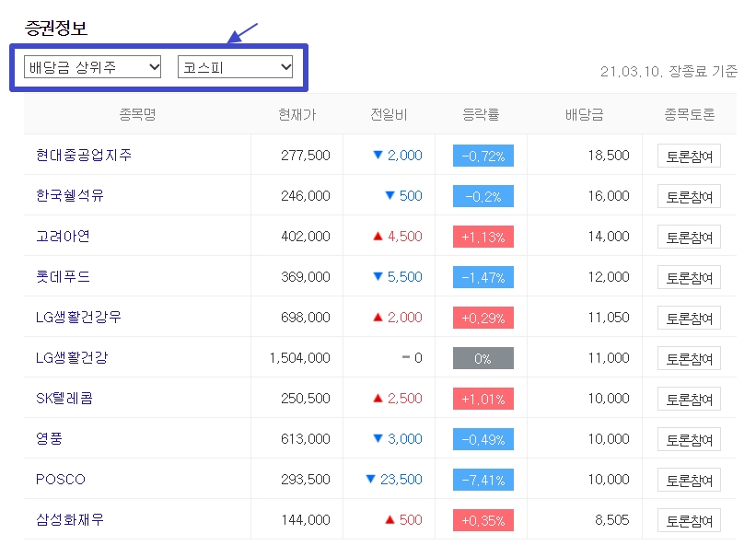756x557 pixels.
Task: Click 토론참여 button for 롯데푸드
Action: pyautogui.click(x=689, y=277)
